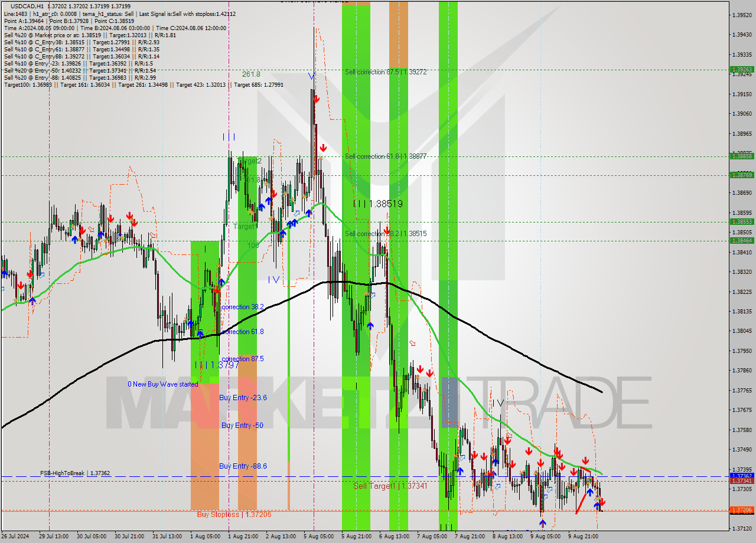Image resolution: width=756 pixels, height=543 pixels.
Task: Select the 'Sell correction 61.8 | 1.38877' label
Action: coord(386,156)
